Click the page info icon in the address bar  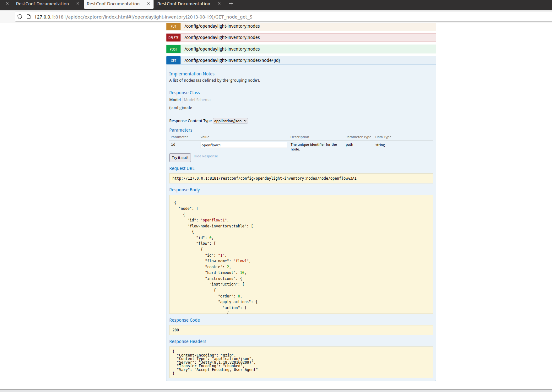29,17
